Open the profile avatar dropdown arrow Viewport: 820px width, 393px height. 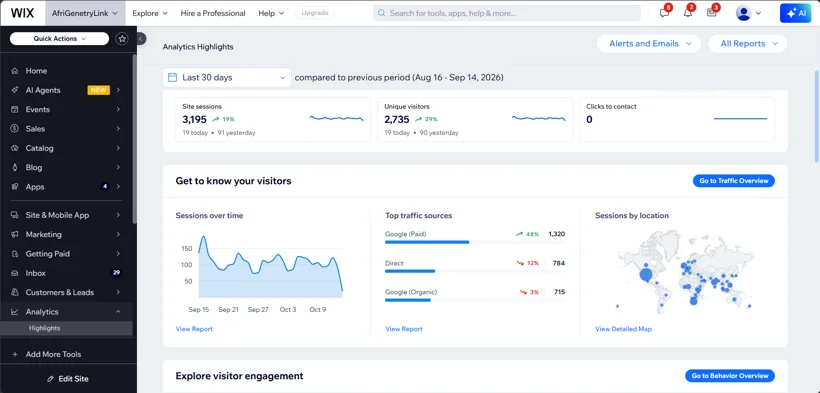click(758, 14)
